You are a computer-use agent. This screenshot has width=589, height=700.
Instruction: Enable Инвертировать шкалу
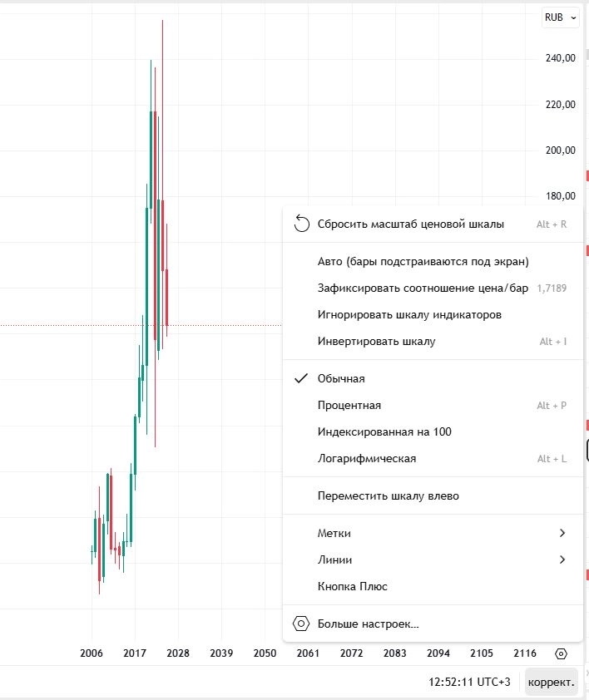tap(376, 341)
